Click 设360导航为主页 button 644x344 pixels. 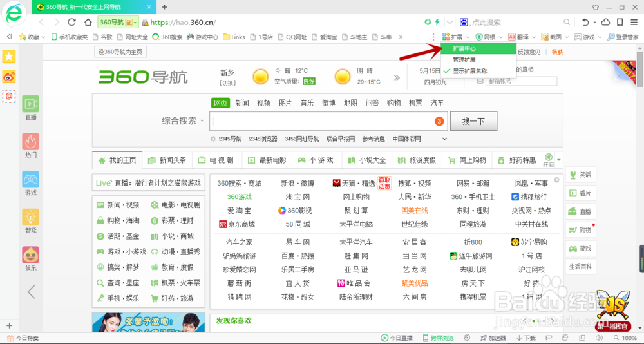(x=120, y=52)
